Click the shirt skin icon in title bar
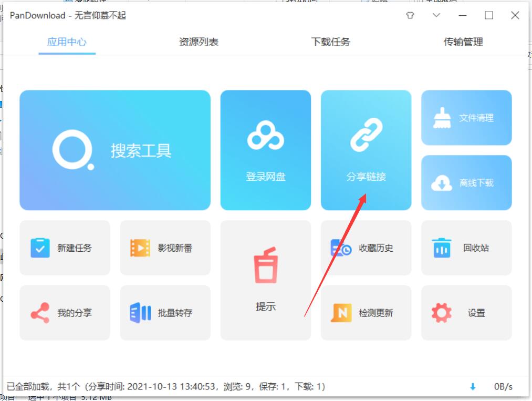 (x=410, y=15)
